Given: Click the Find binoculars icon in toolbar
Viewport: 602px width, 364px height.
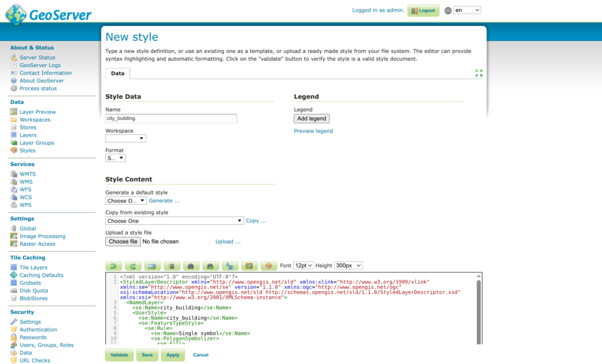Looking at the screenshot, I should point(191,266).
